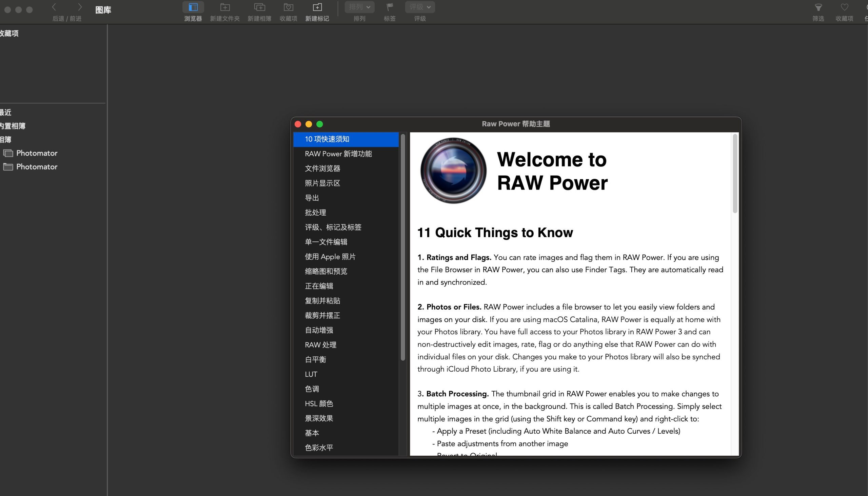868x496 pixels.
Task: Select help topic 10 项快速须知
Action: (346, 139)
